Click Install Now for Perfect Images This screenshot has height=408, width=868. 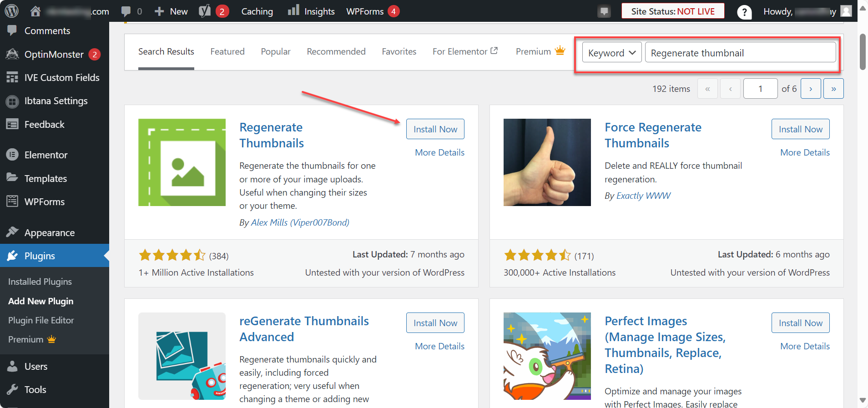coord(801,323)
